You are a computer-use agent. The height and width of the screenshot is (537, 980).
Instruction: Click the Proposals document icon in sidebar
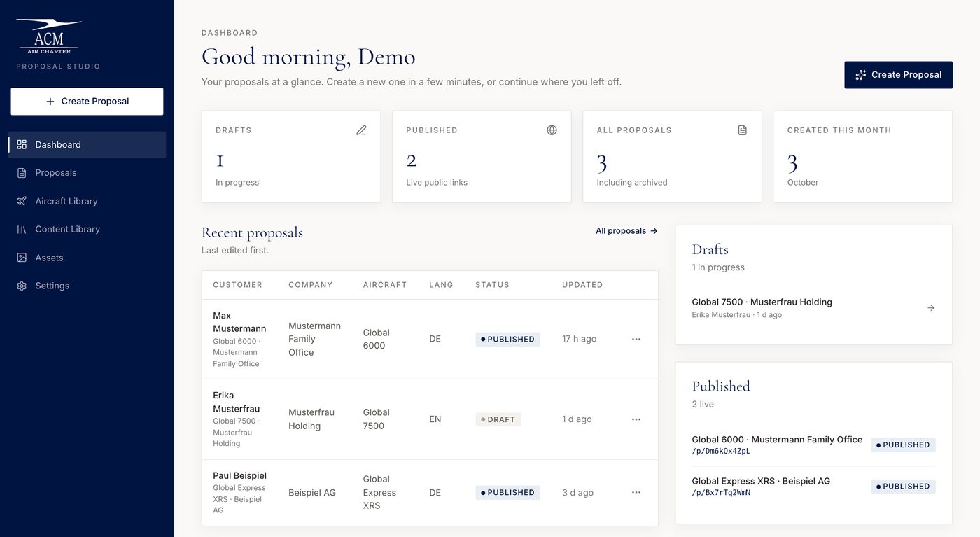point(22,173)
